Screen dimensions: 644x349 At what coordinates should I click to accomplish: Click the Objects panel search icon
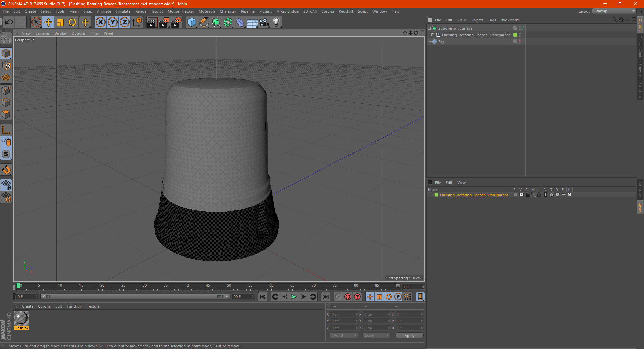coord(615,20)
